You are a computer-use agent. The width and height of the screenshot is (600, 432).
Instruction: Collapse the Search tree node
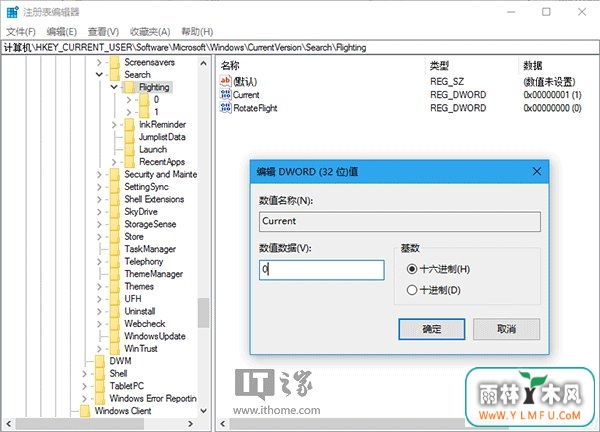tap(99, 75)
